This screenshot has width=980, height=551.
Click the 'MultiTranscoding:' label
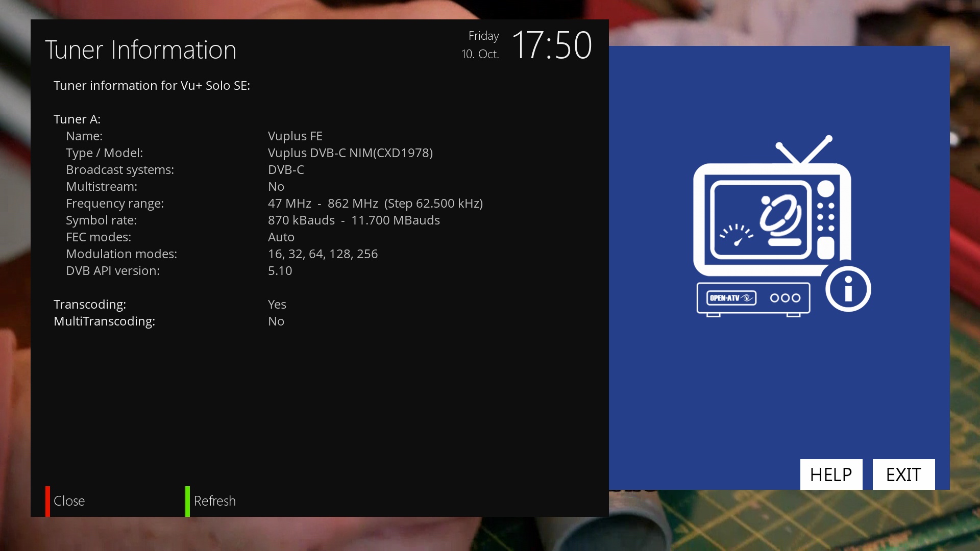104,321
